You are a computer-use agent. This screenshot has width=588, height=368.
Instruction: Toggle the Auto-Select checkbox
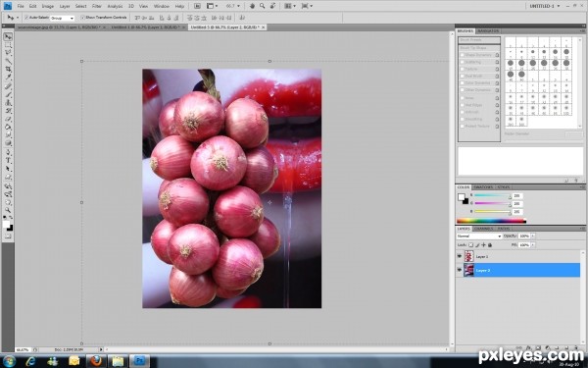(x=26, y=18)
